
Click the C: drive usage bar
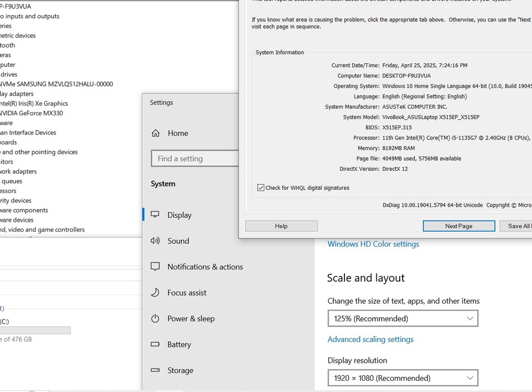point(35,330)
